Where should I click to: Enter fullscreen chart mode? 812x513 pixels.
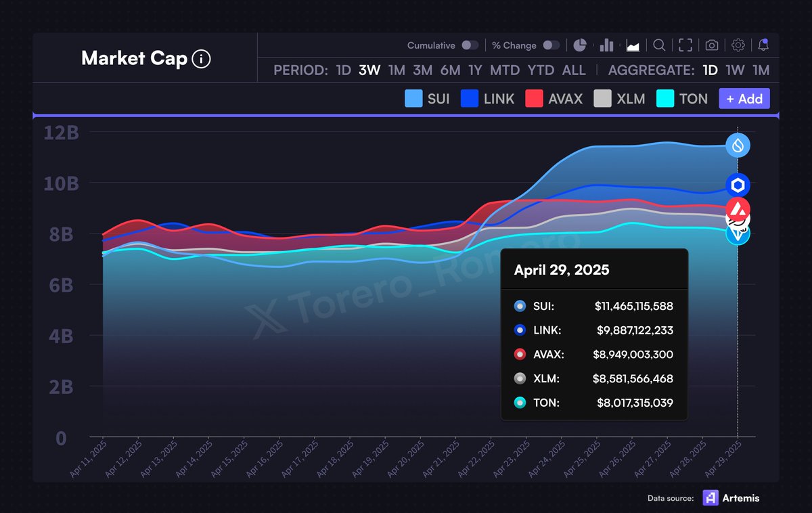pyautogui.click(x=685, y=45)
